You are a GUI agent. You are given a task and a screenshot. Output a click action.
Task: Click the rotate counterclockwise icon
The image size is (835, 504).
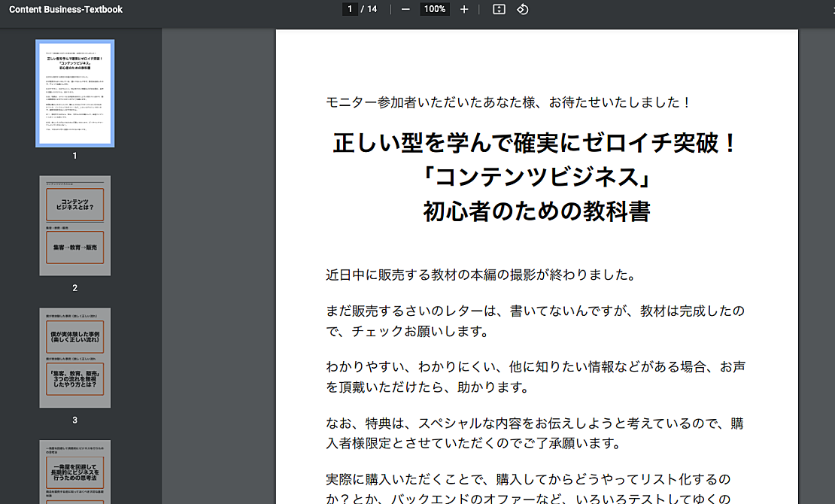pos(522,9)
